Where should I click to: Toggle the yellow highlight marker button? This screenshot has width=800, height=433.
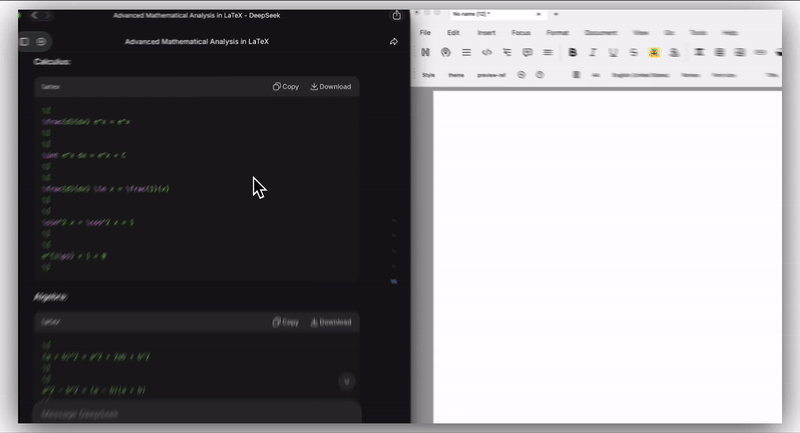(654, 52)
